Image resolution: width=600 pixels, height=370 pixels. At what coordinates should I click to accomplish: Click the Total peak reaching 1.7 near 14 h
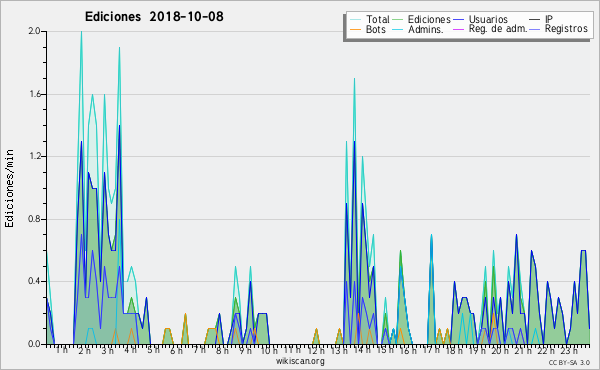tap(354, 79)
